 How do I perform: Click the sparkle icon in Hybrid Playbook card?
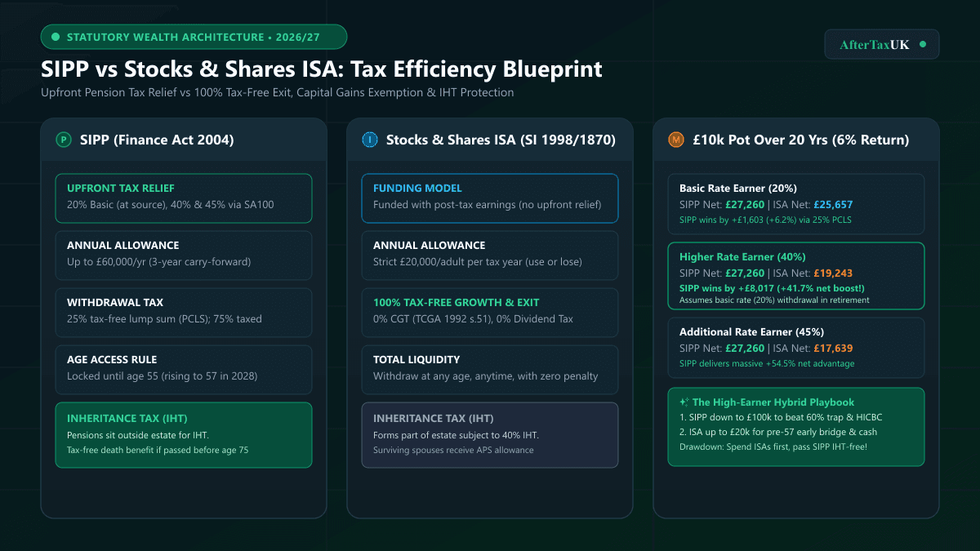683,402
